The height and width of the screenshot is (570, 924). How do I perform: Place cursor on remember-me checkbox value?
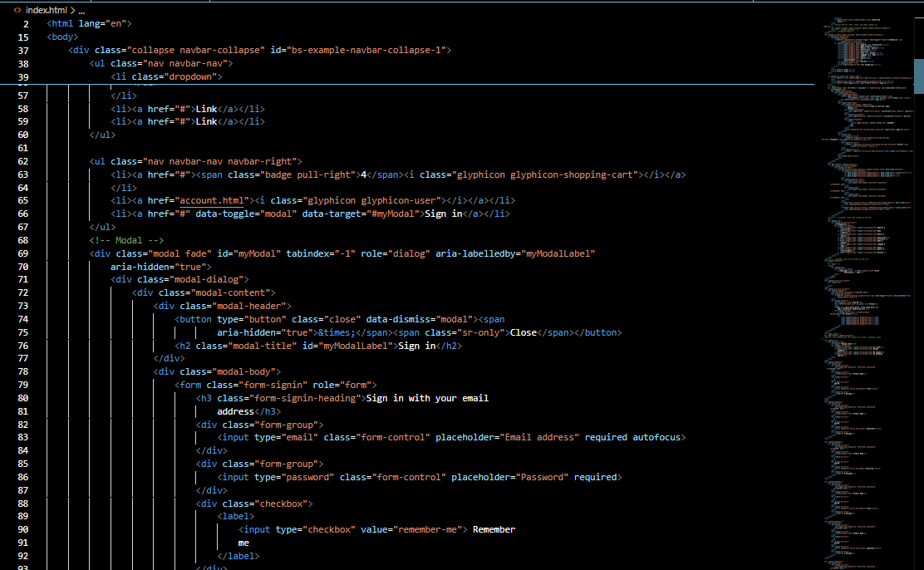click(x=425, y=529)
